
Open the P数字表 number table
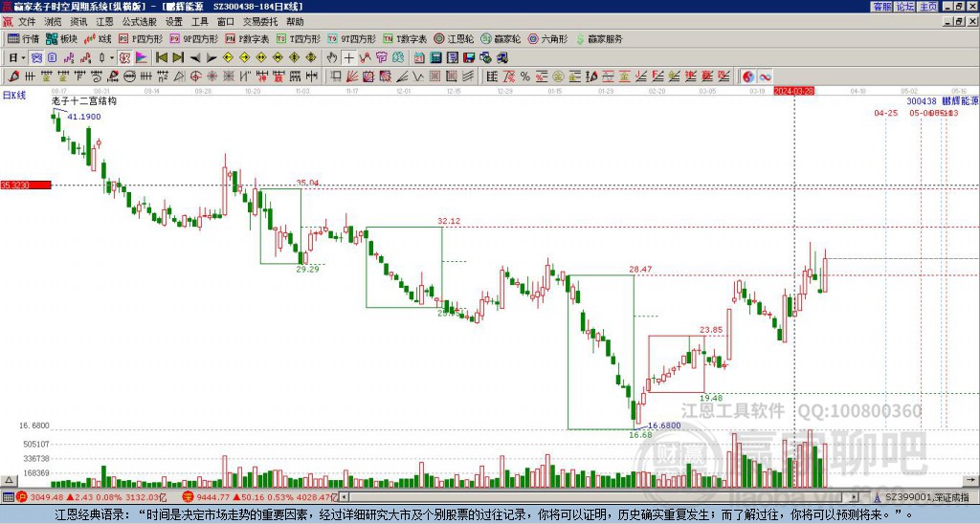click(x=247, y=38)
